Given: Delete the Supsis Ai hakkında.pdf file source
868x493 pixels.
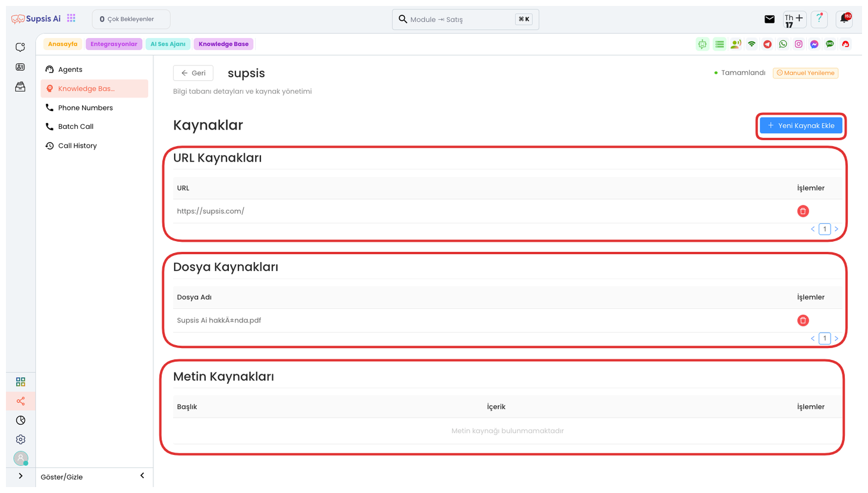Looking at the screenshot, I should click(803, 320).
